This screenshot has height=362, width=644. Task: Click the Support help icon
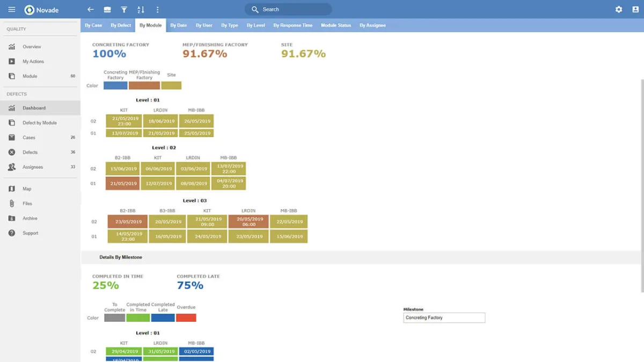[12, 233]
